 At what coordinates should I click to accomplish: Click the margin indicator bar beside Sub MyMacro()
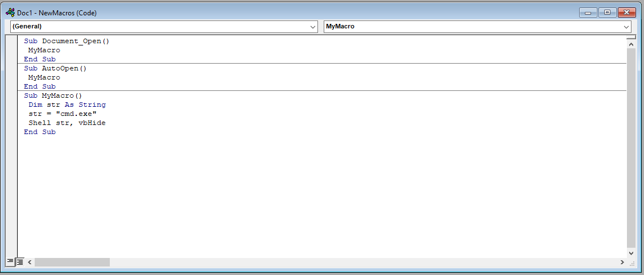(11, 95)
